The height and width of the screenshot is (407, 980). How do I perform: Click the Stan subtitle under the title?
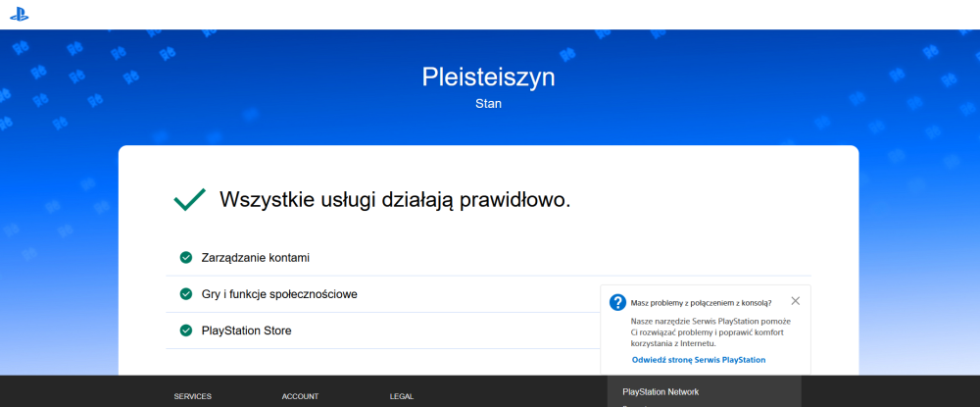tap(488, 103)
